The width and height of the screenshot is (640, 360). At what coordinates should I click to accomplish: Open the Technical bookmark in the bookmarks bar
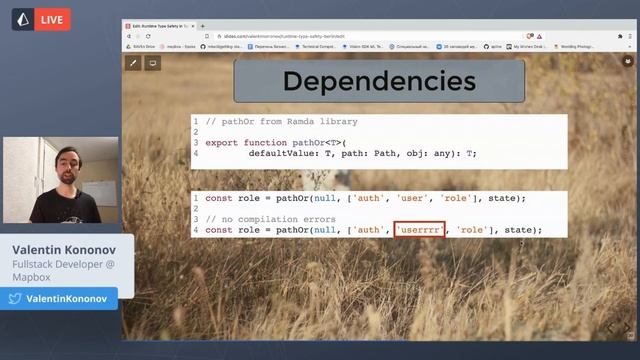315,47
